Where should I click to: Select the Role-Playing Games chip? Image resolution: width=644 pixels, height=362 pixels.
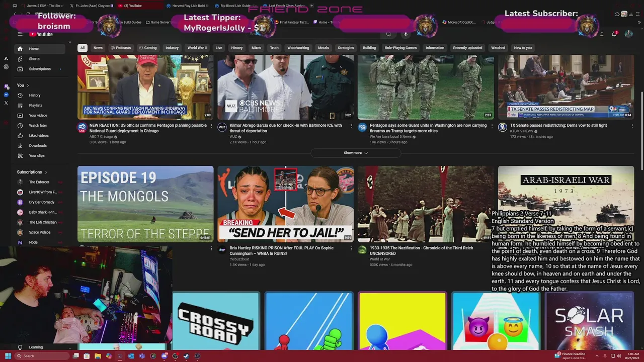coord(400,48)
